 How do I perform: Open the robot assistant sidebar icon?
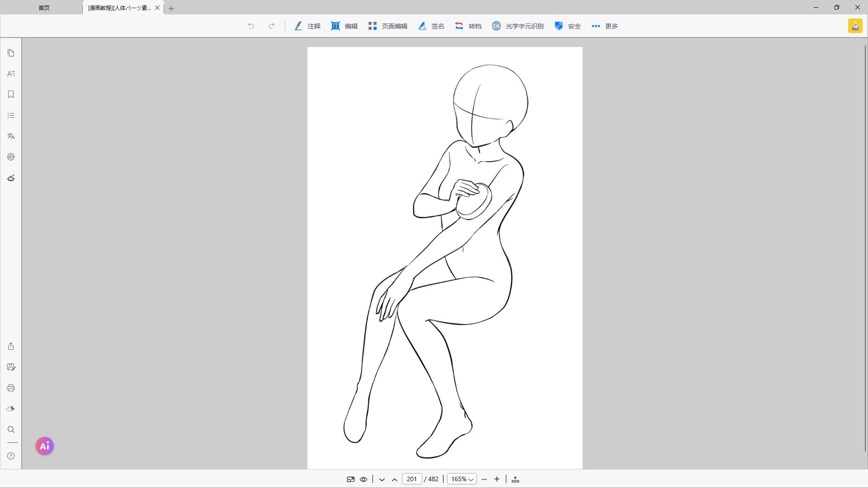(x=11, y=178)
